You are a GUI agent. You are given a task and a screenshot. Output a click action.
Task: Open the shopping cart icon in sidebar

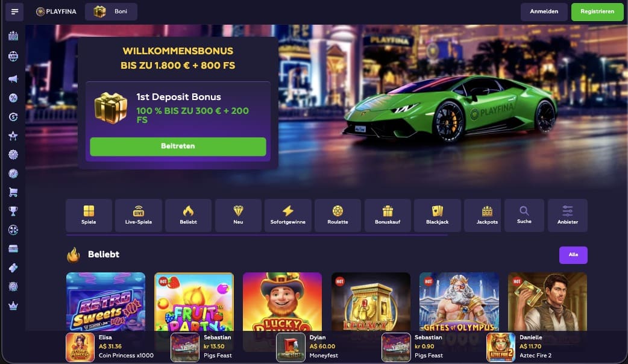tap(13, 192)
